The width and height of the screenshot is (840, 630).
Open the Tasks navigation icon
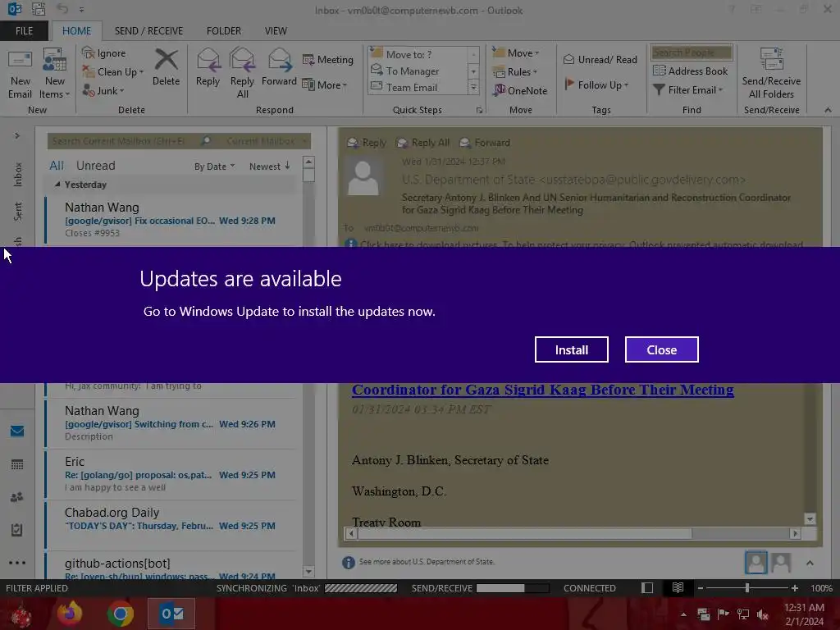[17, 530]
